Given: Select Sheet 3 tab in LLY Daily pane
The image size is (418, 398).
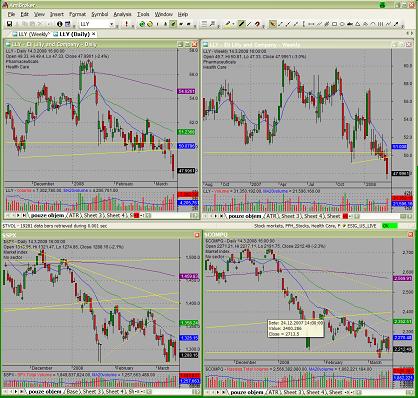Looking at the screenshot, I should (x=93, y=216).
